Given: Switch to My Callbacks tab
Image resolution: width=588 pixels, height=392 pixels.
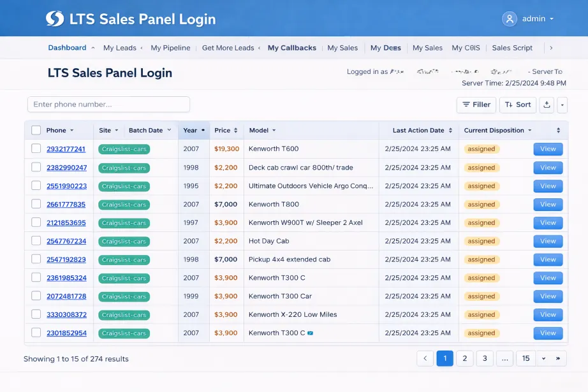Looking at the screenshot, I should (x=291, y=48).
